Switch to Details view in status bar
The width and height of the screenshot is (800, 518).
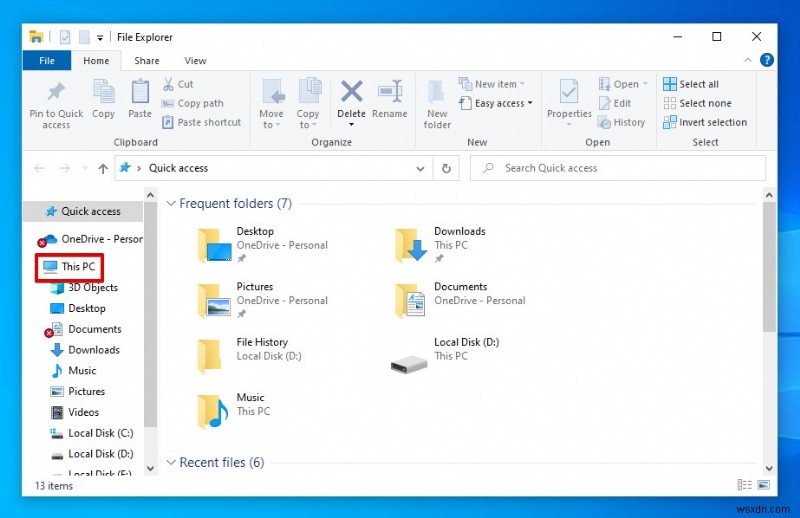tap(744, 485)
